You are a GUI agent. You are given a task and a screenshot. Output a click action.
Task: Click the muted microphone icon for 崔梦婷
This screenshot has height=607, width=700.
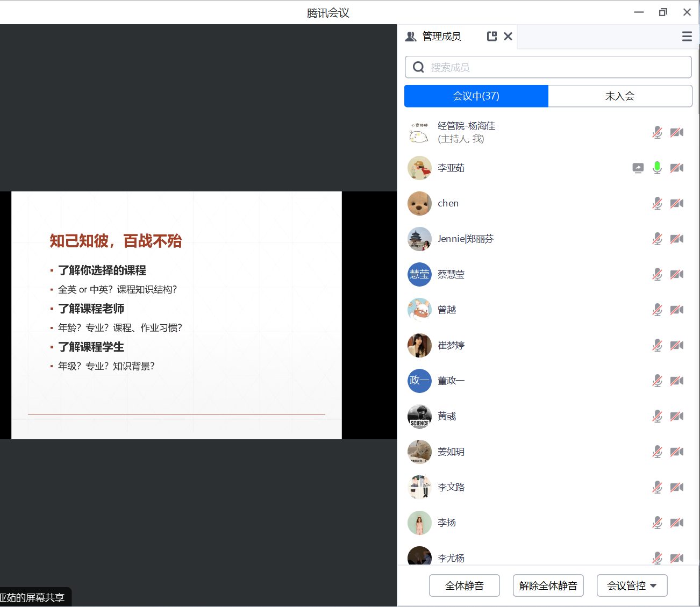point(657,345)
